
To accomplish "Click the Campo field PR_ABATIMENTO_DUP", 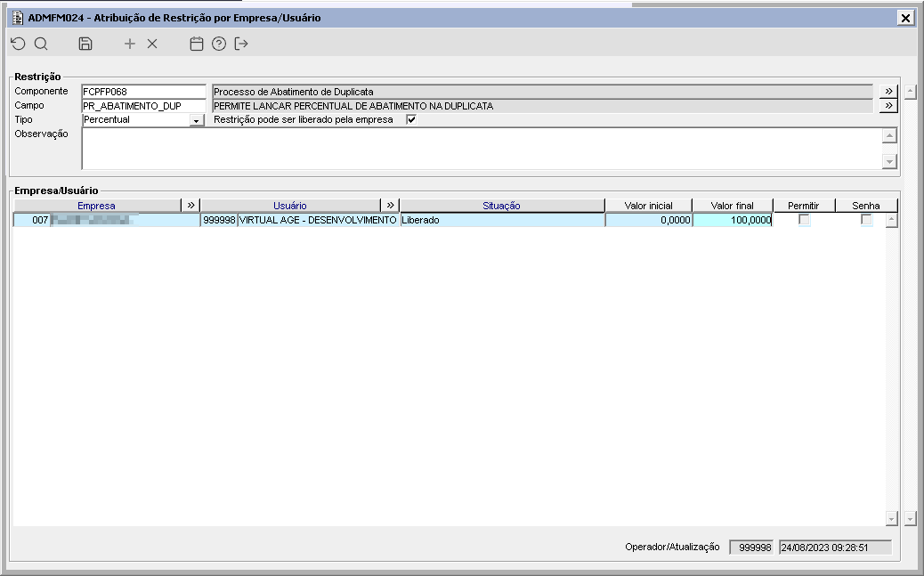I will 143,106.
